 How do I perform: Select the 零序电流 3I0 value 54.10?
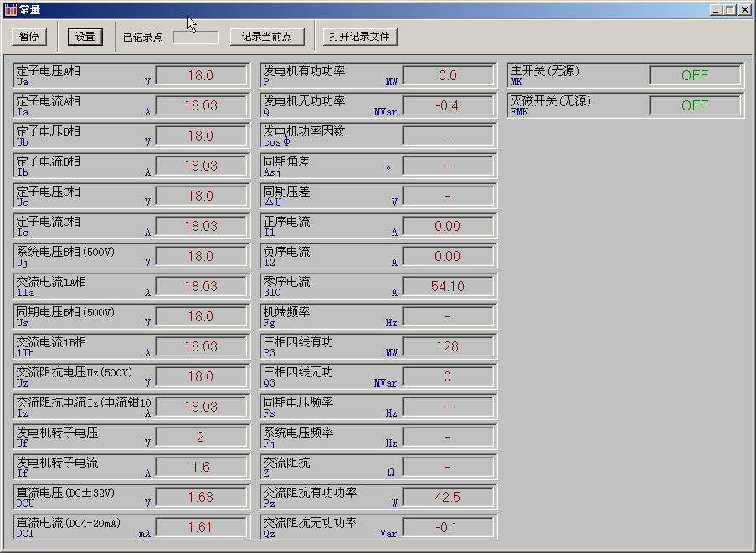click(447, 286)
